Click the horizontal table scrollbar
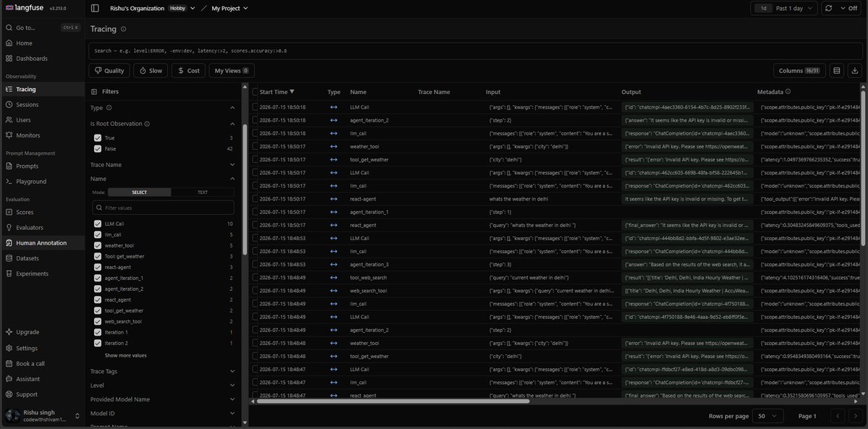 pyautogui.click(x=392, y=402)
